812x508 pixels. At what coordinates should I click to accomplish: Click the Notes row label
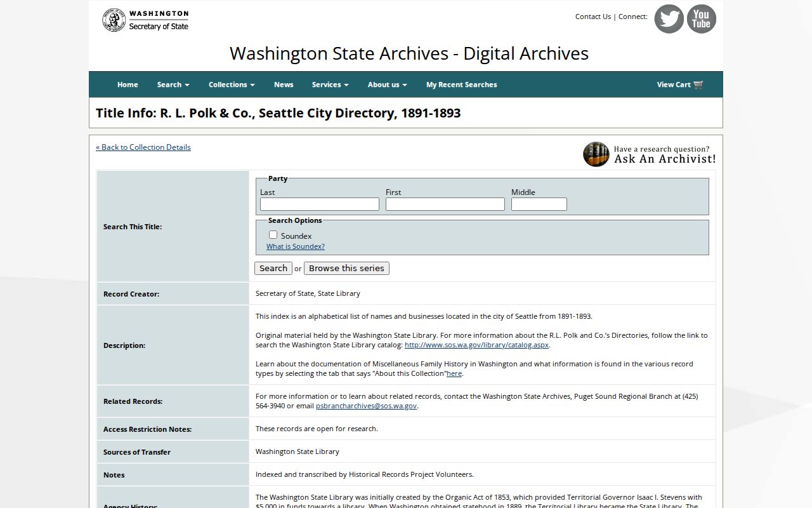[x=114, y=475]
